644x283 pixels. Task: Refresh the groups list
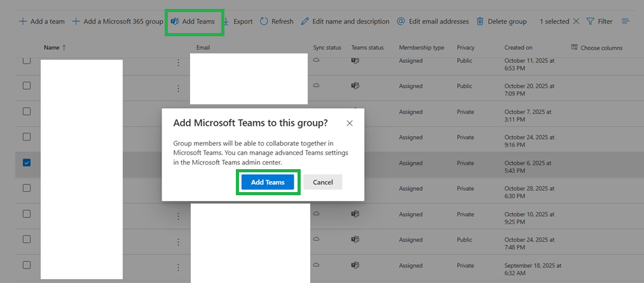277,22
